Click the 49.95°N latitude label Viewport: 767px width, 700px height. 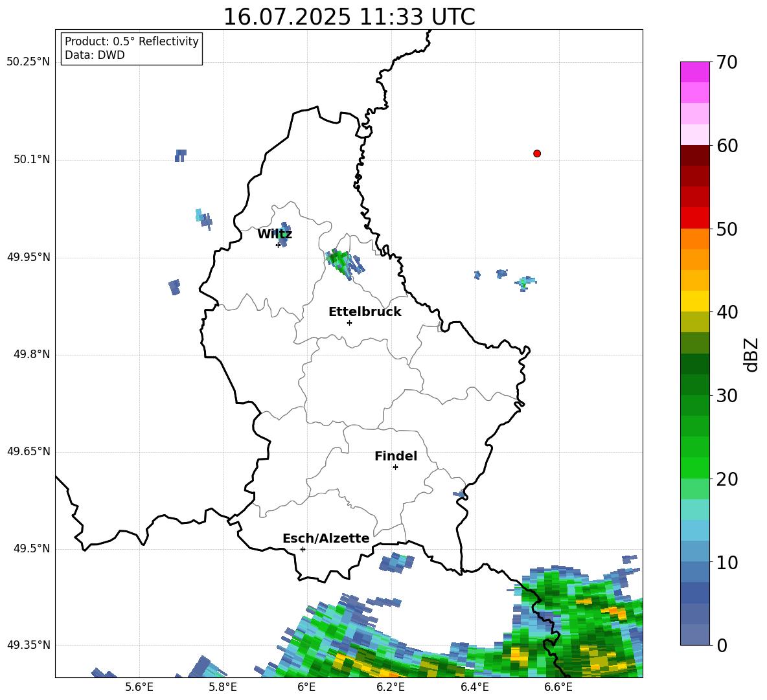coord(29,257)
